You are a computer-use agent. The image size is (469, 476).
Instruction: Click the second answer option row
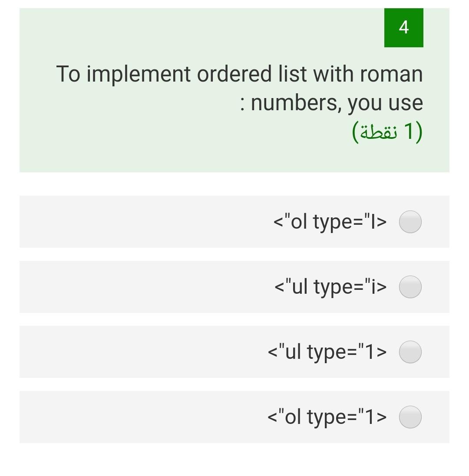tap(234, 287)
